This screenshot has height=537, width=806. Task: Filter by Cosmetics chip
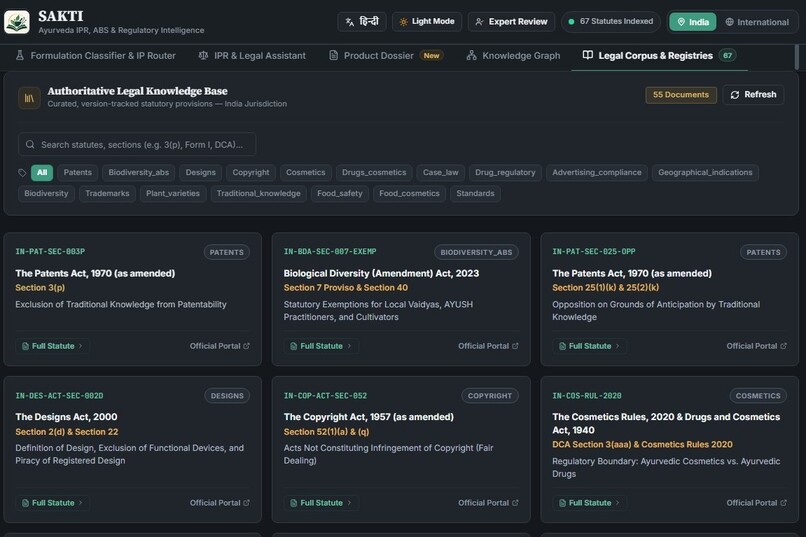[305, 173]
